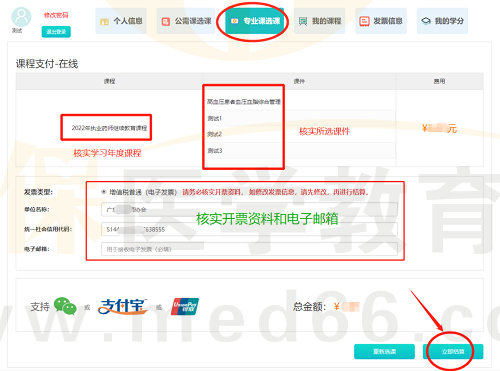Click the 统一社会信用代码 input field

(x=249, y=229)
